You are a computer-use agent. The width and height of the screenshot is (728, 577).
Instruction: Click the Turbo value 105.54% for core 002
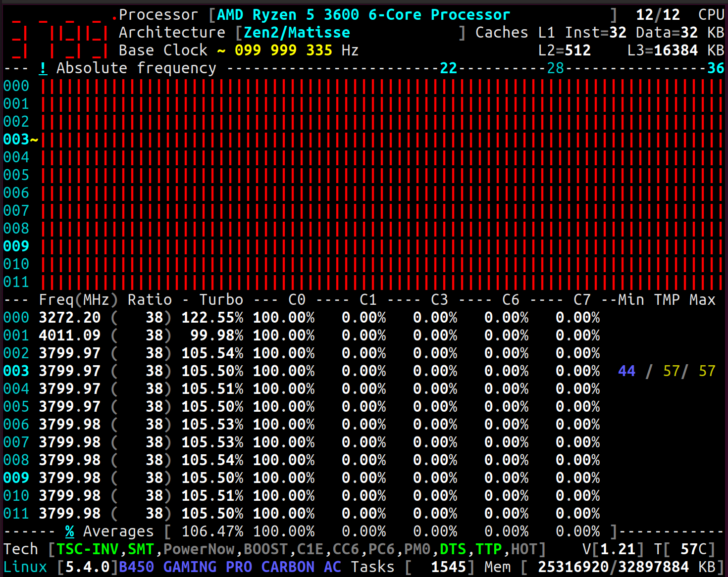[212, 353]
